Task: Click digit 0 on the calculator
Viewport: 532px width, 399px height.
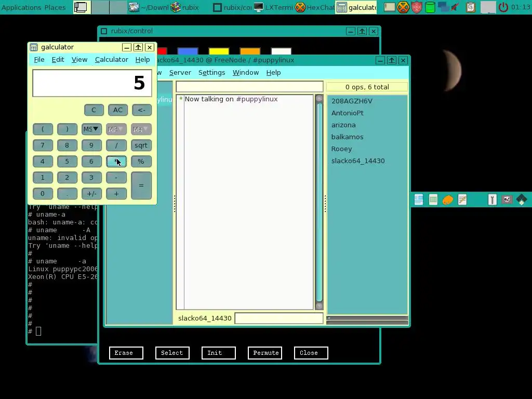Action: (x=43, y=194)
